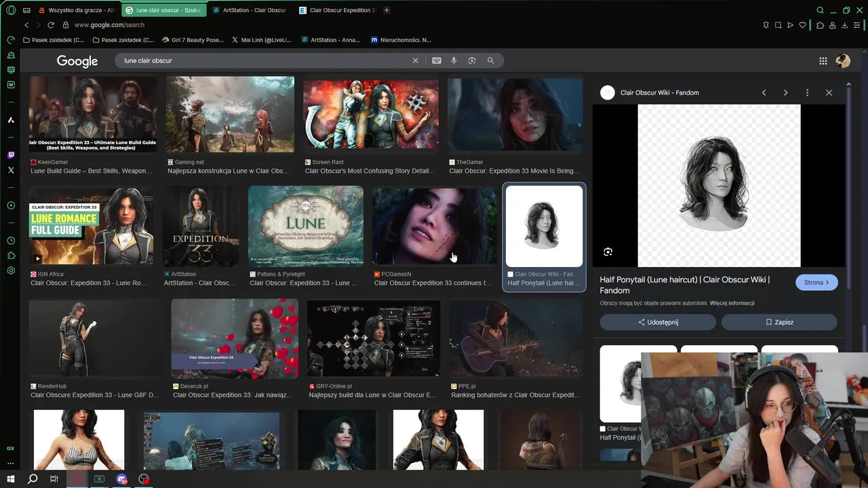The height and width of the screenshot is (488, 868).
Task: Submit search with the magnifier icon
Action: click(490, 60)
